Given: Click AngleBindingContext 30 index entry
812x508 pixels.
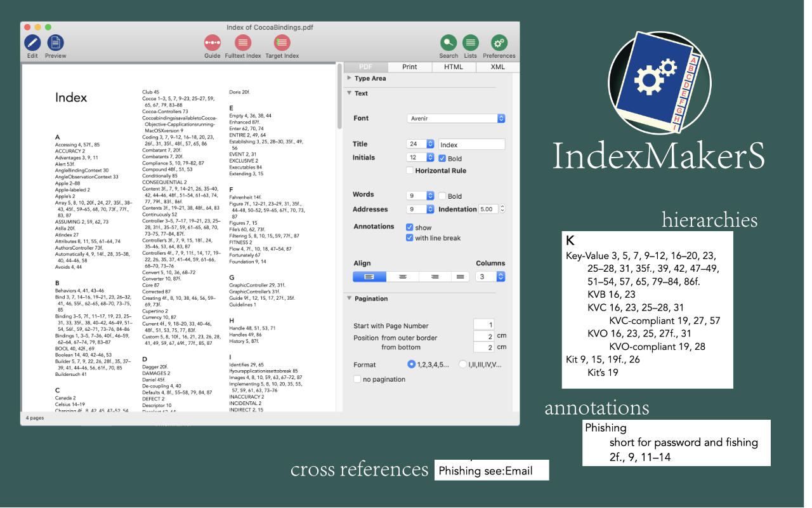Looking at the screenshot, I should 82,170.
